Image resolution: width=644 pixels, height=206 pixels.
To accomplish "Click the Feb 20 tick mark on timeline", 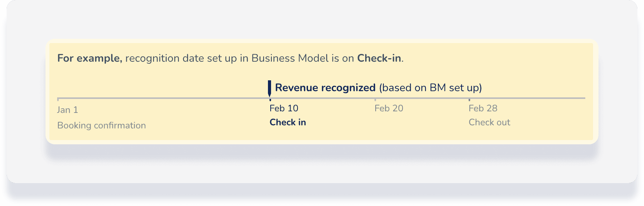I will point(375,100).
